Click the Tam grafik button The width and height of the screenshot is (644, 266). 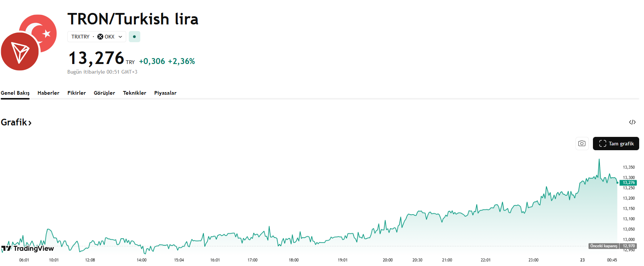click(616, 144)
